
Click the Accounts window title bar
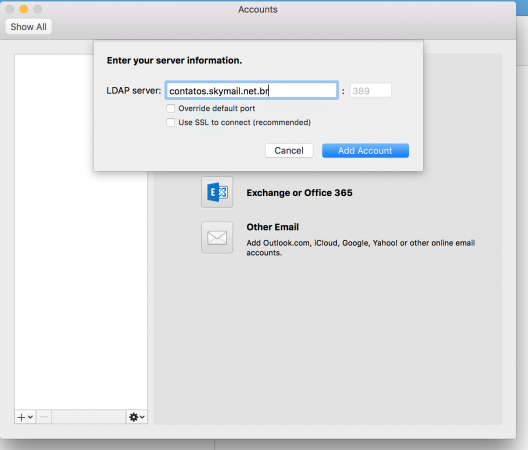tap(258, 9)
